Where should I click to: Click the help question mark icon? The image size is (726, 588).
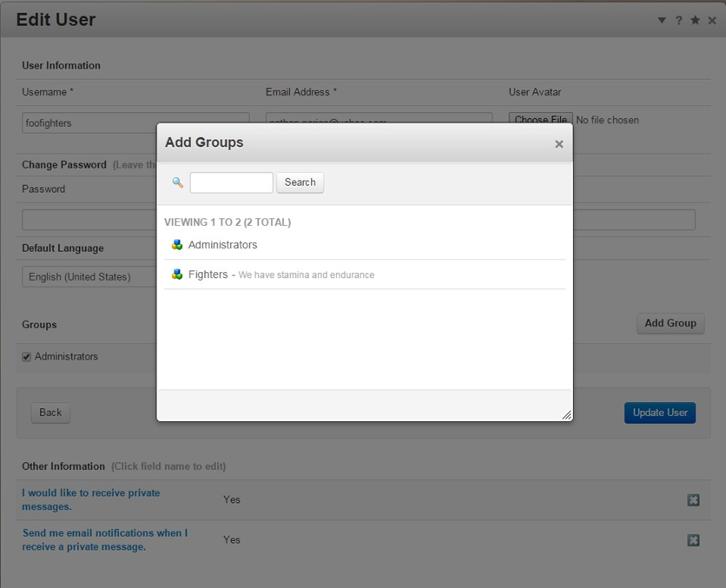click(679, 20)
